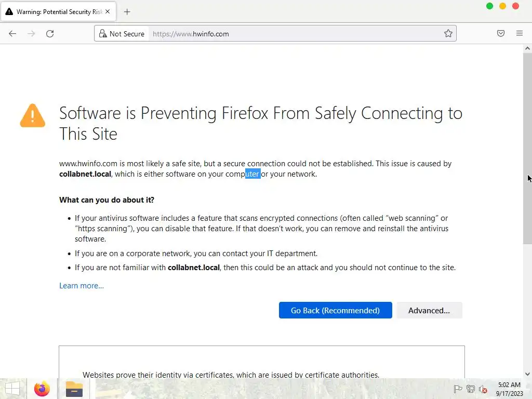Open the Firefox hamburger menu

point(520,34)
